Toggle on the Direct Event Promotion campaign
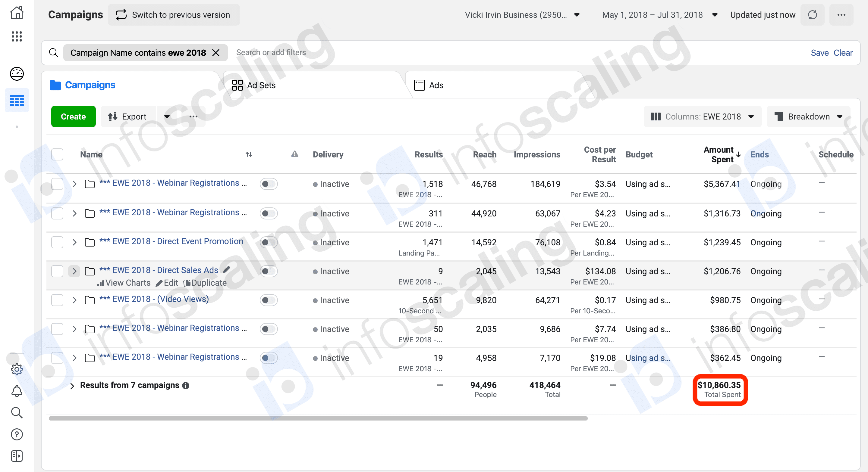The image size is (868, 472). coord(268,242)
